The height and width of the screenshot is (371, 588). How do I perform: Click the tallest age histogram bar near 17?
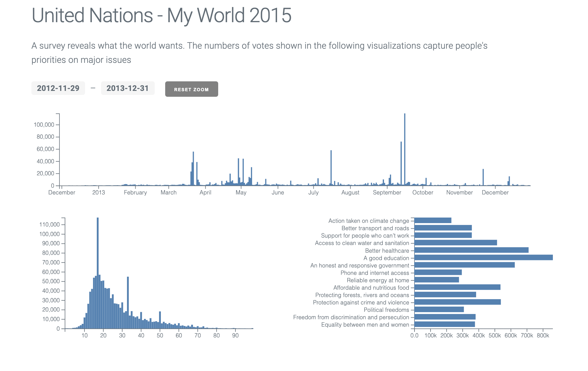[98, 273]
